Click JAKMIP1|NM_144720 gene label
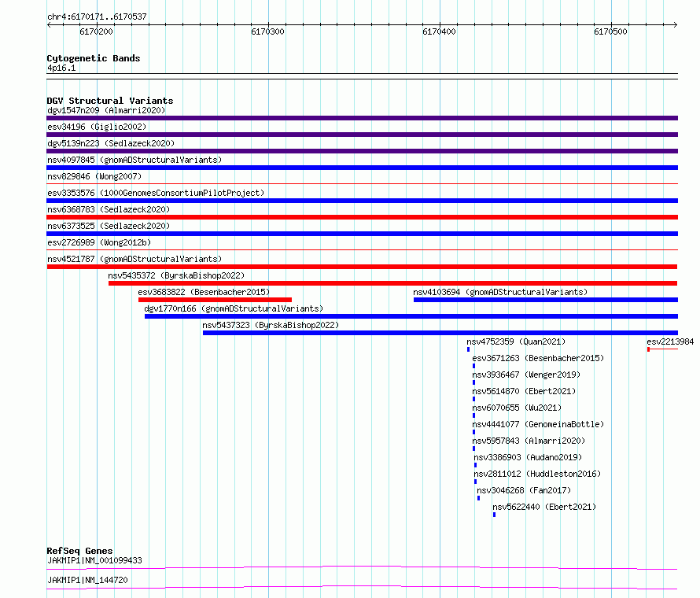 click(x=87, y=580)
